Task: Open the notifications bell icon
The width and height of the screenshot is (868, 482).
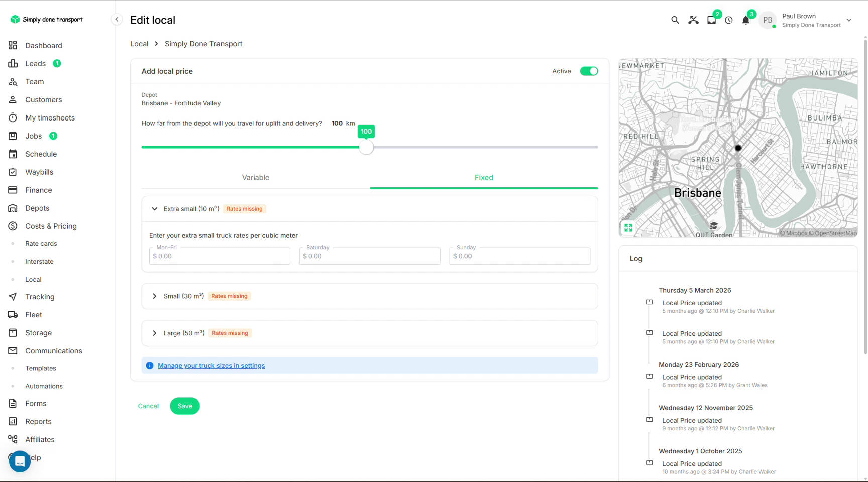Action: pyautogui.click(x=746, y=20)
